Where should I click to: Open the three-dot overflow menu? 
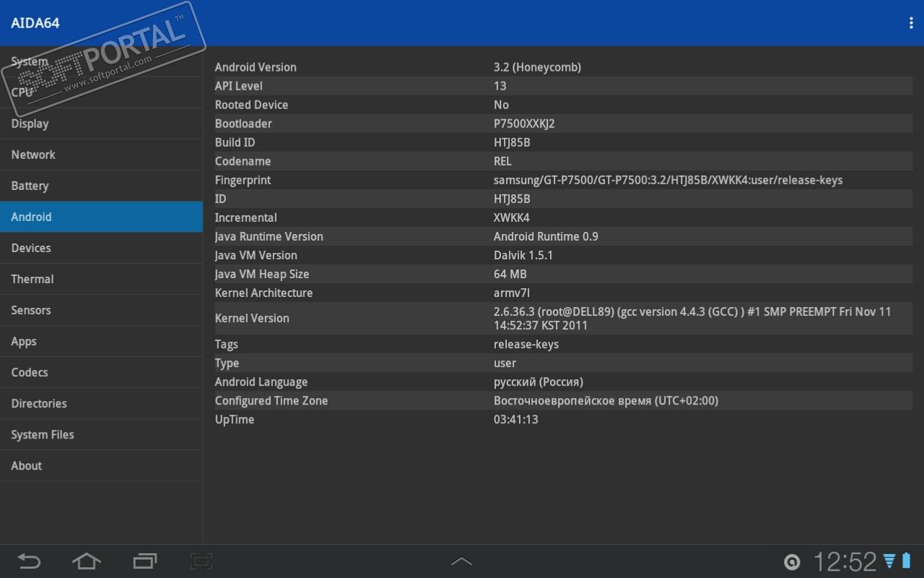911,23
